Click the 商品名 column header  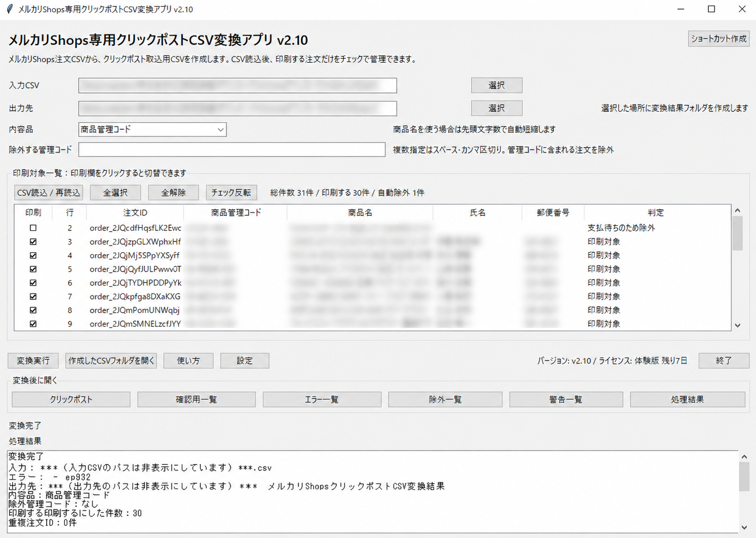click(360, 213)
